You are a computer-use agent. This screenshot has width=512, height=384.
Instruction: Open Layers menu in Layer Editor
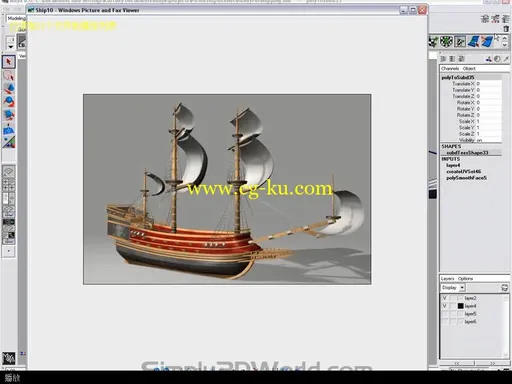tap(447, 279)
